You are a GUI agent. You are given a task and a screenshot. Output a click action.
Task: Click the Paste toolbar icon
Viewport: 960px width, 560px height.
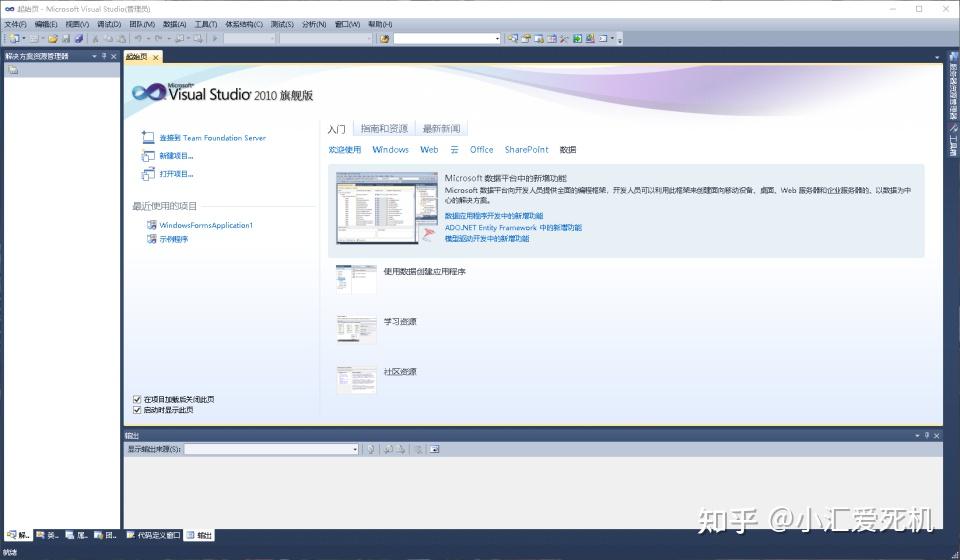click(x=121, y=38)
